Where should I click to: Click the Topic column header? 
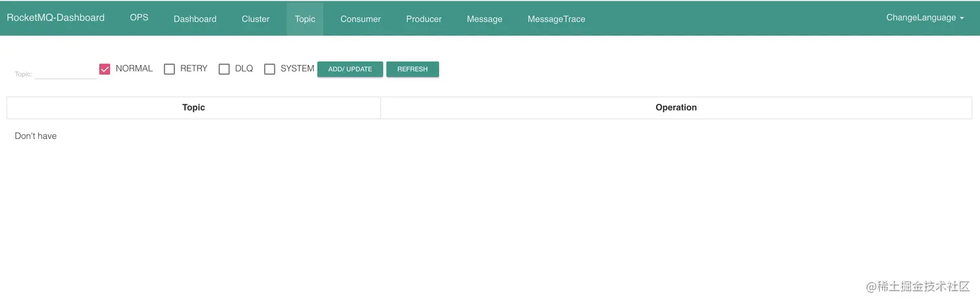point(194,108)
